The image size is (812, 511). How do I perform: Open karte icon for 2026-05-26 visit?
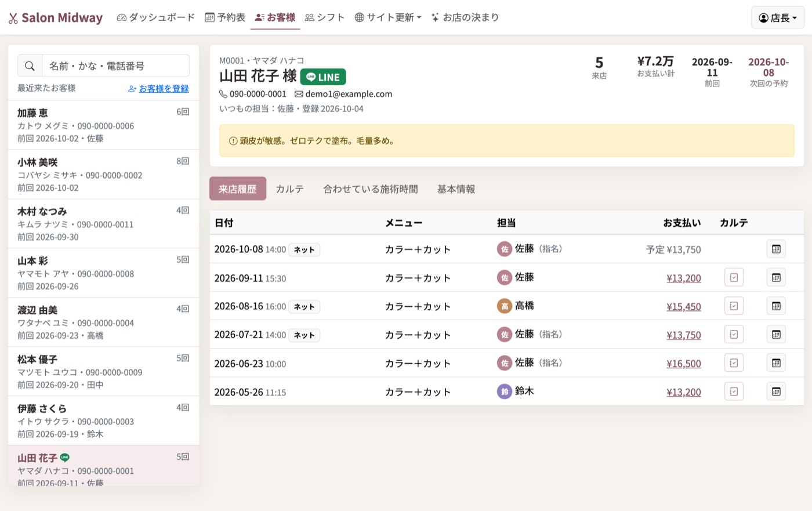coord(734,392)
